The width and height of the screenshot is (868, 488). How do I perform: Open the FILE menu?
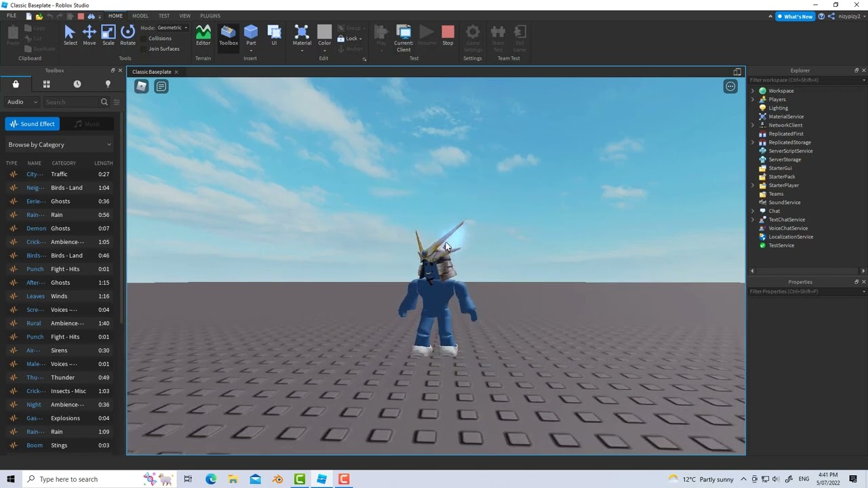(x=12, y=16)
